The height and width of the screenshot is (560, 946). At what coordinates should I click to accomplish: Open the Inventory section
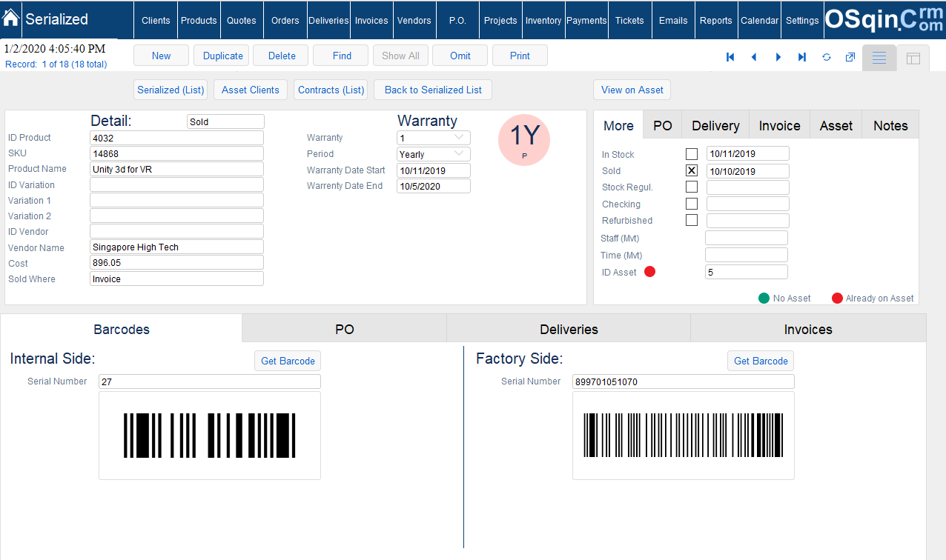[x=543, y=20]
